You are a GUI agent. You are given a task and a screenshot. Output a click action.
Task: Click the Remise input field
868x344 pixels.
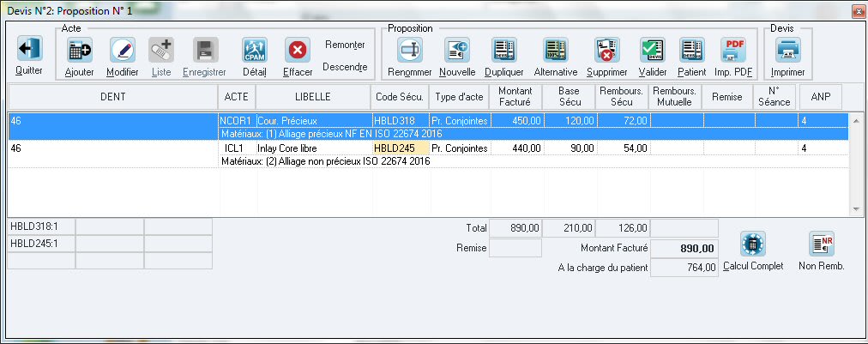515,248
